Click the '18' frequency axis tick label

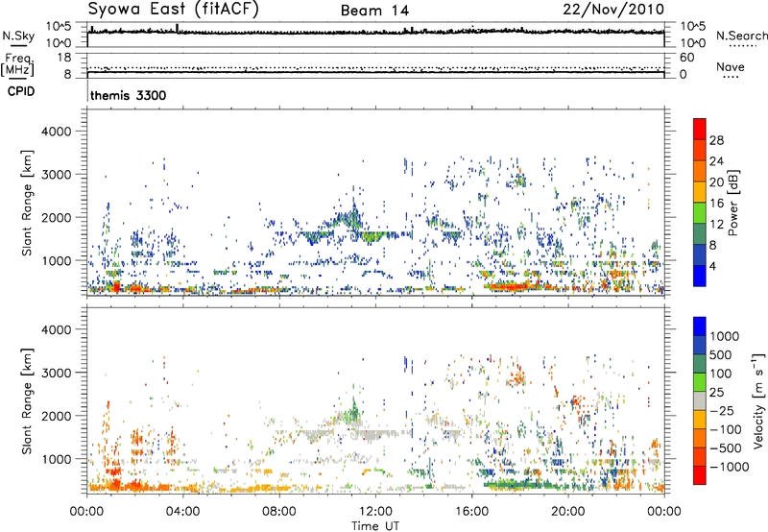[x=64, y=58]
